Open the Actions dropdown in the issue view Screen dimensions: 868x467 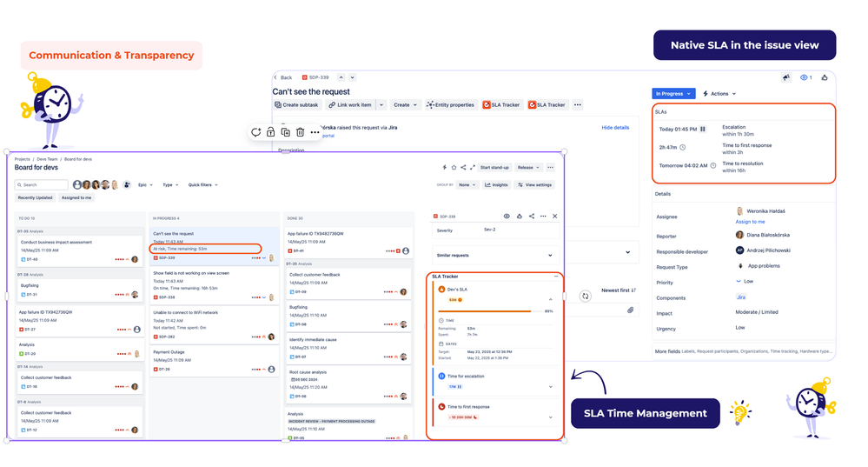pos(719,94)
